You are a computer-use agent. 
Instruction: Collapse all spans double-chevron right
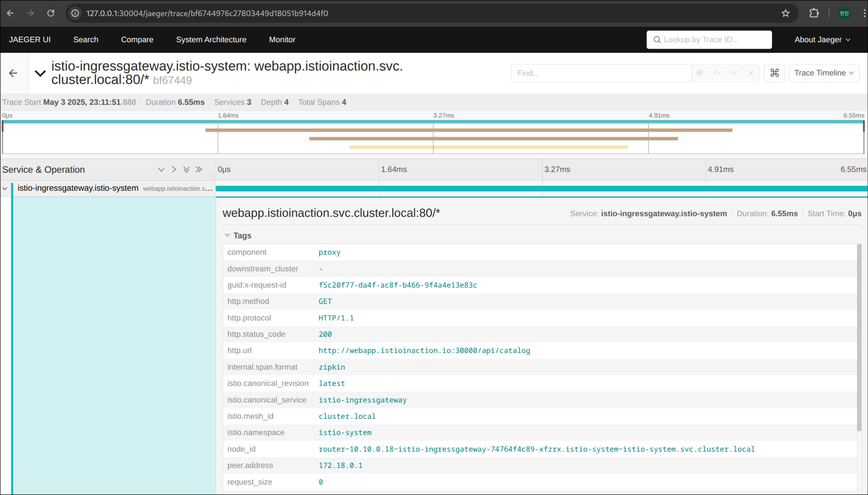click(199, 170)
